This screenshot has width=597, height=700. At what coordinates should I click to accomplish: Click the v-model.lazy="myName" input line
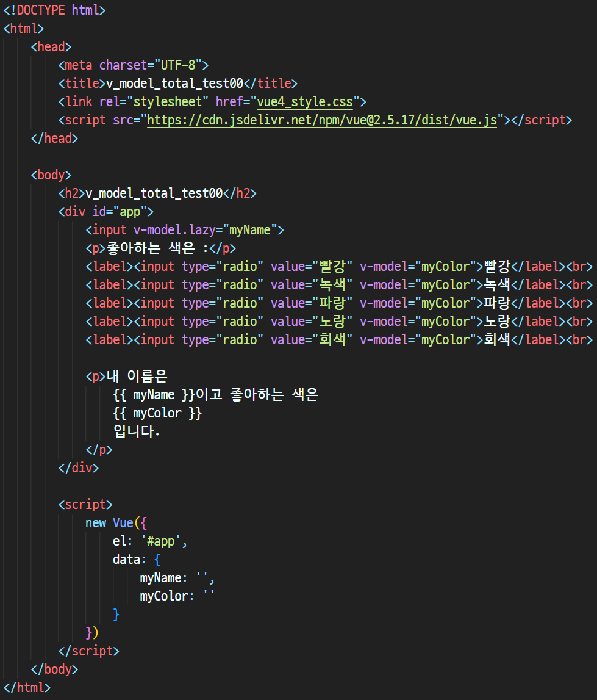(x=185, y=230)
